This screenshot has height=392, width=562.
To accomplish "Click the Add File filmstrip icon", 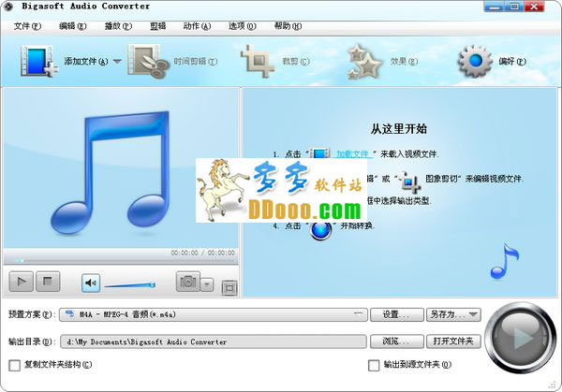I will pyautogui.click(x=38, y=61).
